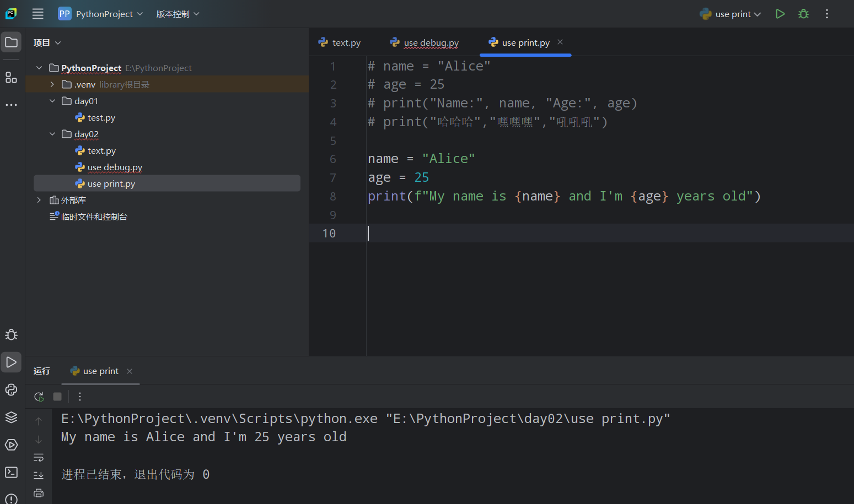Open the Python Packages tool window
854x504 pixels.
pyautogui.click(x=11, y=417)
